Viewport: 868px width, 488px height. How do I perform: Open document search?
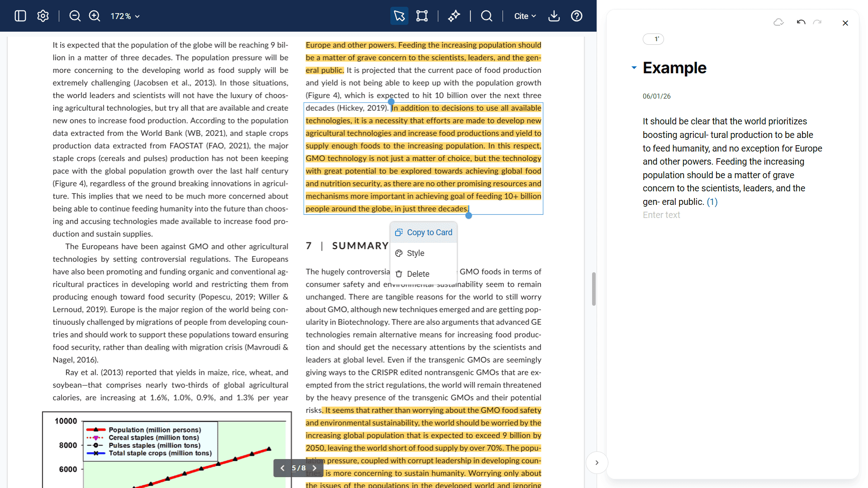[x=486, y=16]
